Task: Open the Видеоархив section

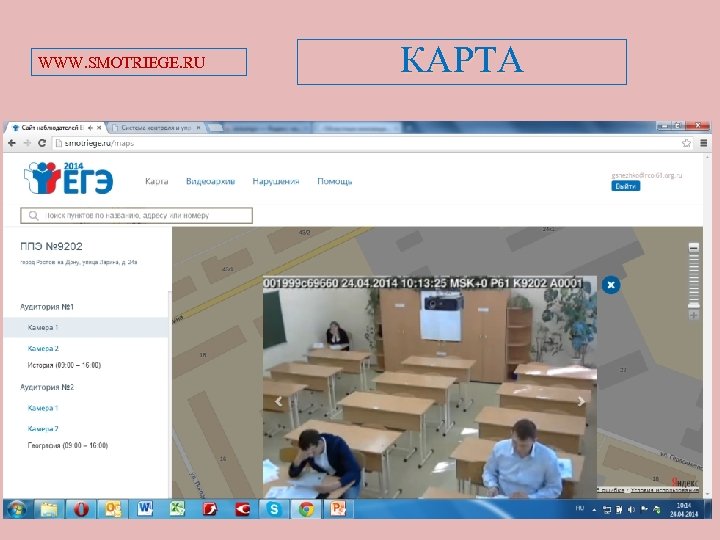Action: point(210,181)
